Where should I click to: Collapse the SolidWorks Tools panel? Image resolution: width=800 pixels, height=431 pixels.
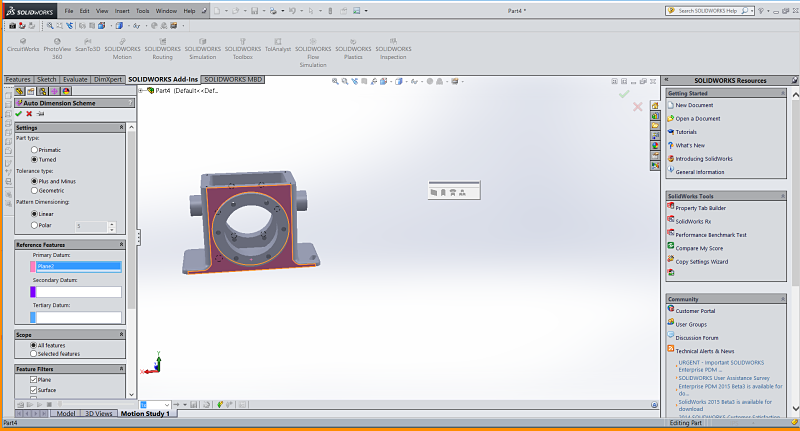click(x=783, y=196)
